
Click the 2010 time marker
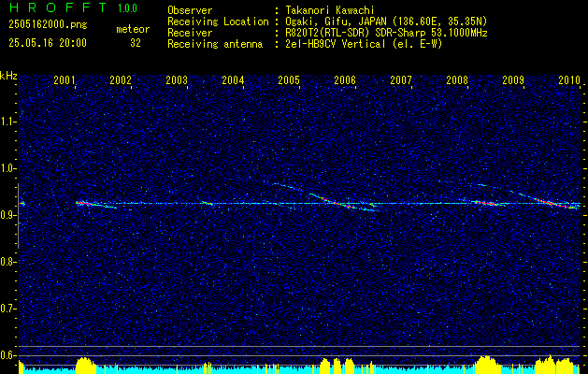click(569, 79)
